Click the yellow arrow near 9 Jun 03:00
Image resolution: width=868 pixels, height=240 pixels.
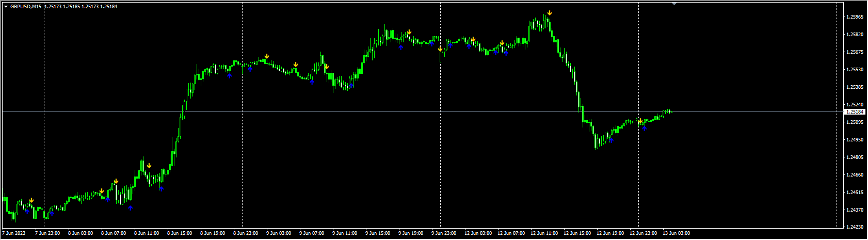pyautogui.click(x=267, y=56)
